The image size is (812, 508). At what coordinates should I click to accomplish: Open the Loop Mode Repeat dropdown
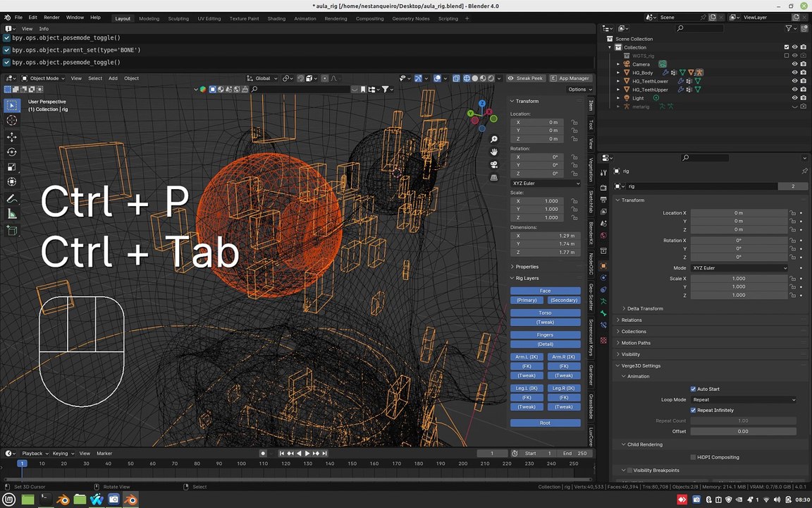743,399
